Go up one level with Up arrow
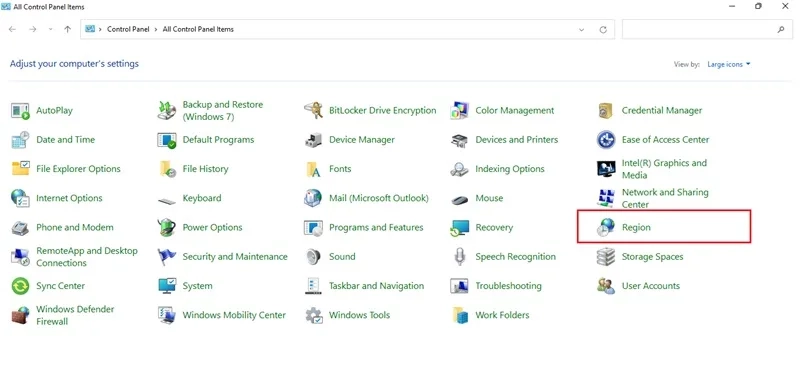This screenshot has height=365, width=800. tap(67, 30)
